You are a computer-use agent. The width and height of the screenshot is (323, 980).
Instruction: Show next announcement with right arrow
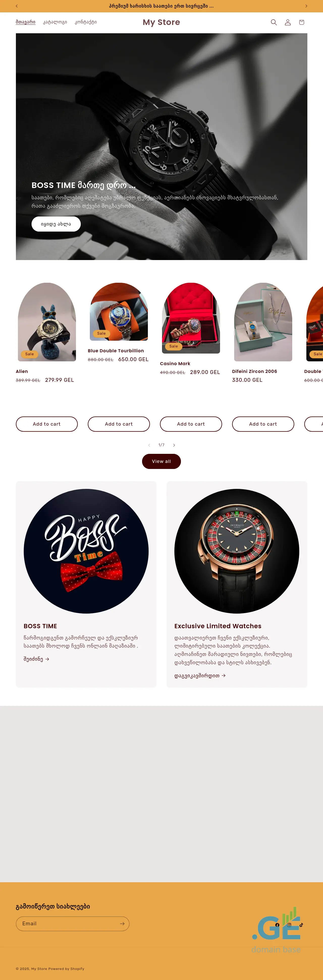(306, 6)
